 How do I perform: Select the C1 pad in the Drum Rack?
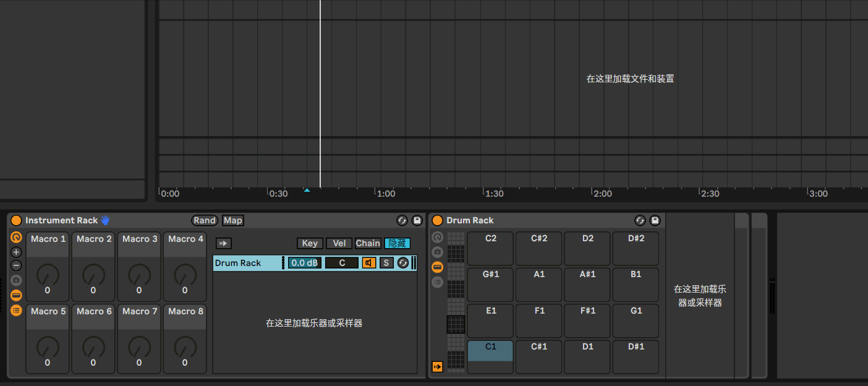click(x=490, y=354)
